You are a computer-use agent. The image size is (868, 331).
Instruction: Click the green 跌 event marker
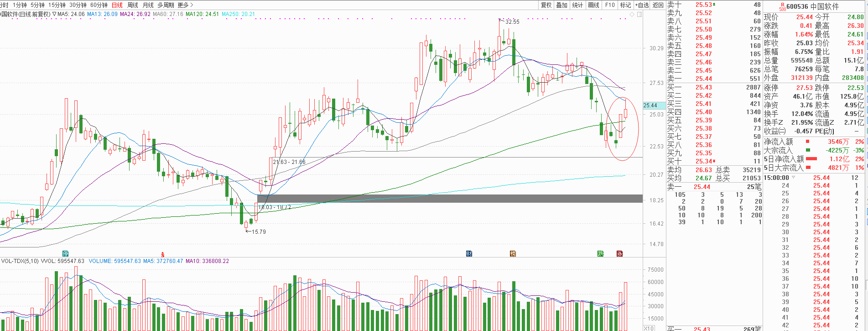click(x=600, y=254)
